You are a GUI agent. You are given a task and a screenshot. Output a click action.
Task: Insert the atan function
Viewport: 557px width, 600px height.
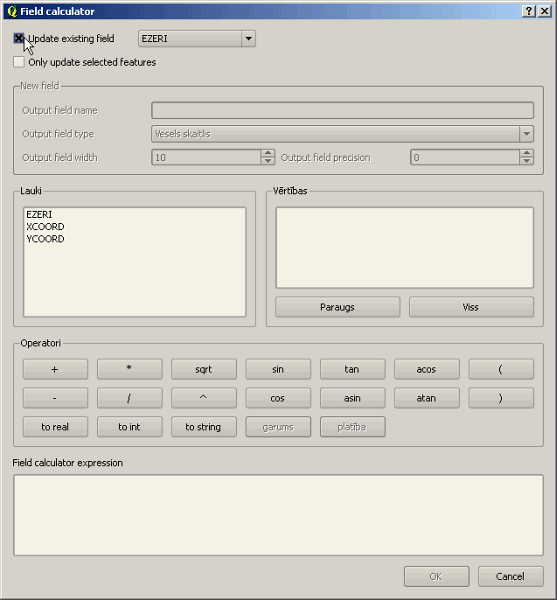[427, 398]
